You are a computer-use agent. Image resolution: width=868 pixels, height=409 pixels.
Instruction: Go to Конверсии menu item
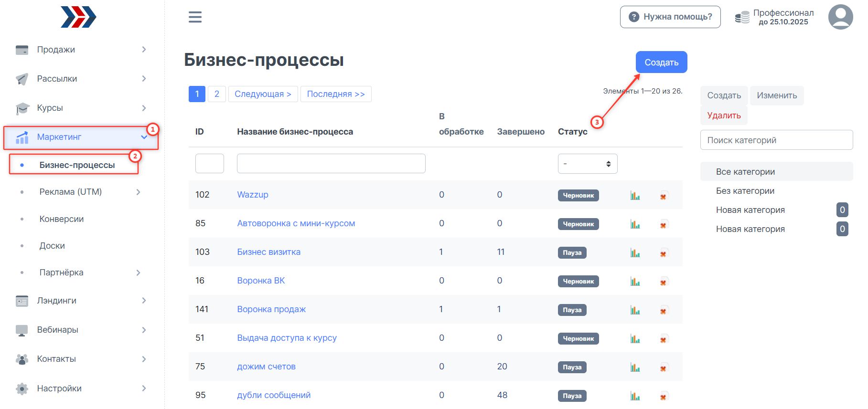click(x=62, y=219)
